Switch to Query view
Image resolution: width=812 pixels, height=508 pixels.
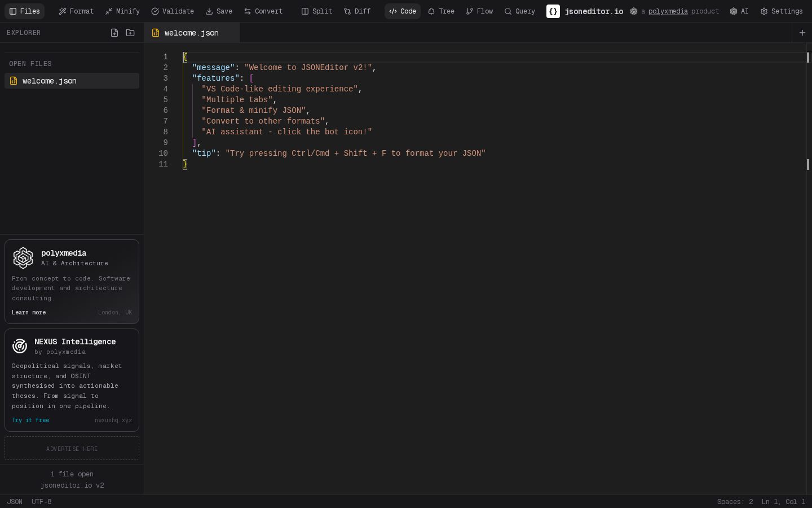pyautogui.click(x=520, y=11)
